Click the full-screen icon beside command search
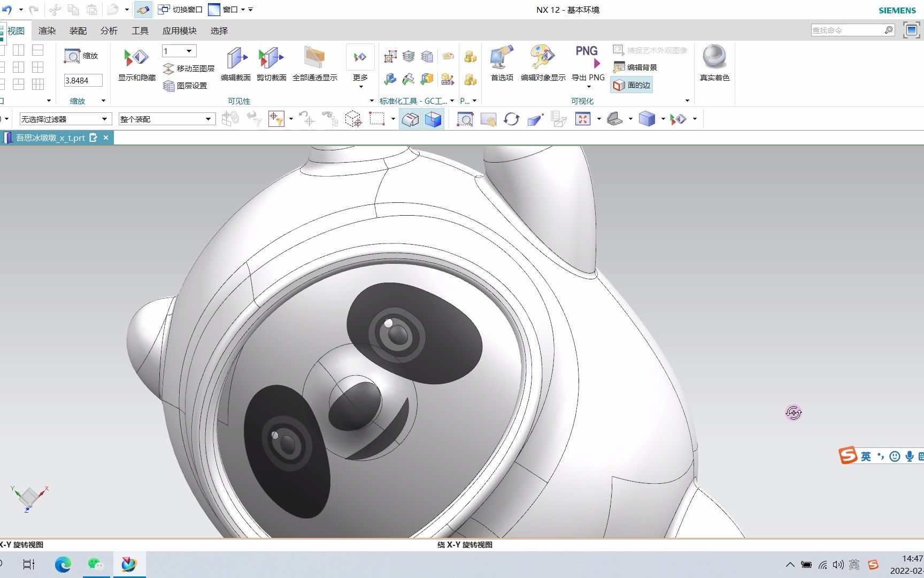The width and height of the screenshot is (924, 578). (911, 30)
